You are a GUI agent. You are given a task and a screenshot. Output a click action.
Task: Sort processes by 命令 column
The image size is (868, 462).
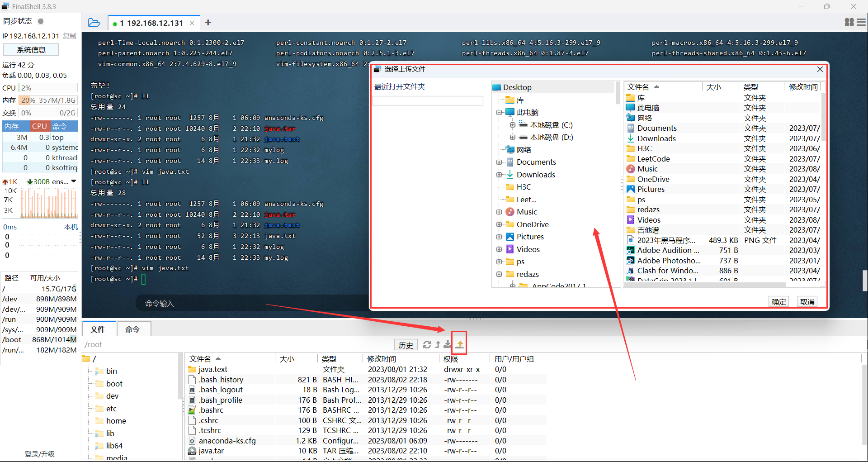pos(64,126)
